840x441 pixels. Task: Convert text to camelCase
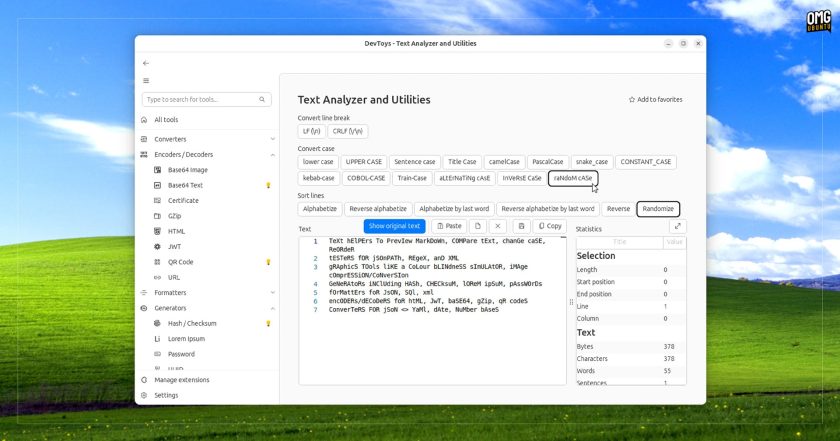click(504, 162)
